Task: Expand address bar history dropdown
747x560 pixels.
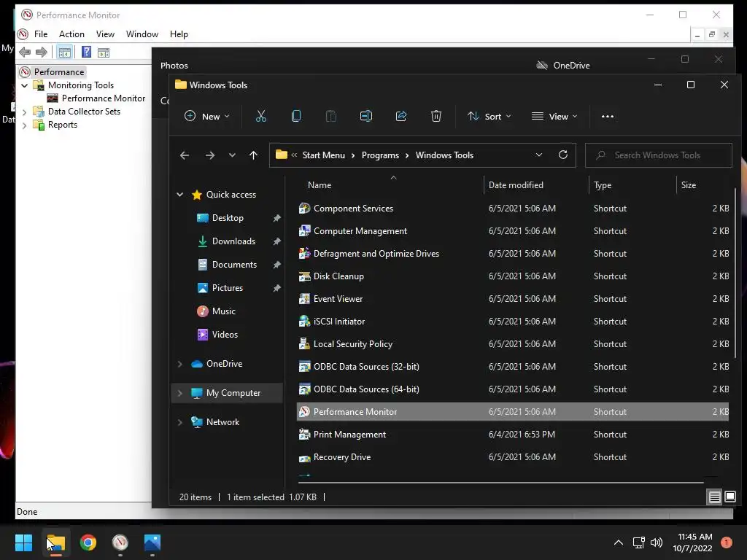Action: 539,155
